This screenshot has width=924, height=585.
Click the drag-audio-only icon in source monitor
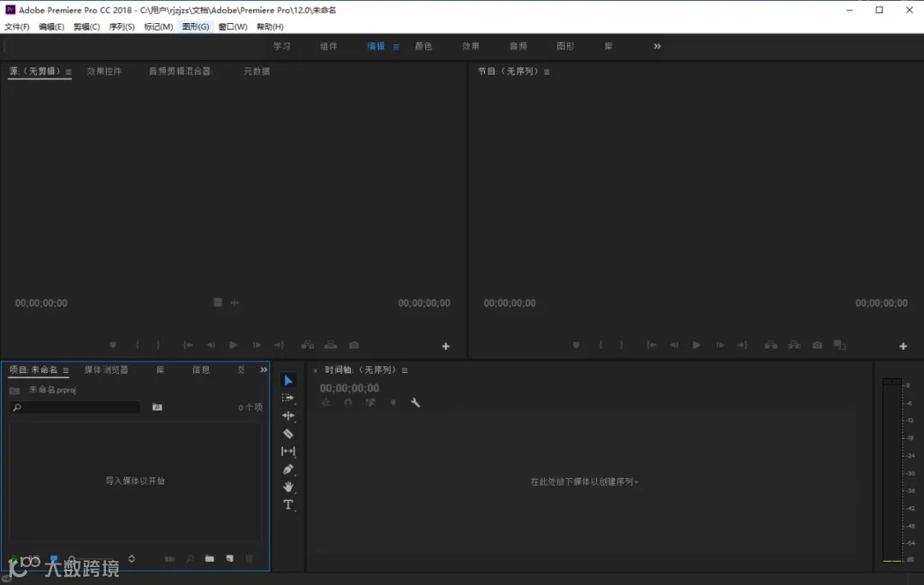[234, 303]
